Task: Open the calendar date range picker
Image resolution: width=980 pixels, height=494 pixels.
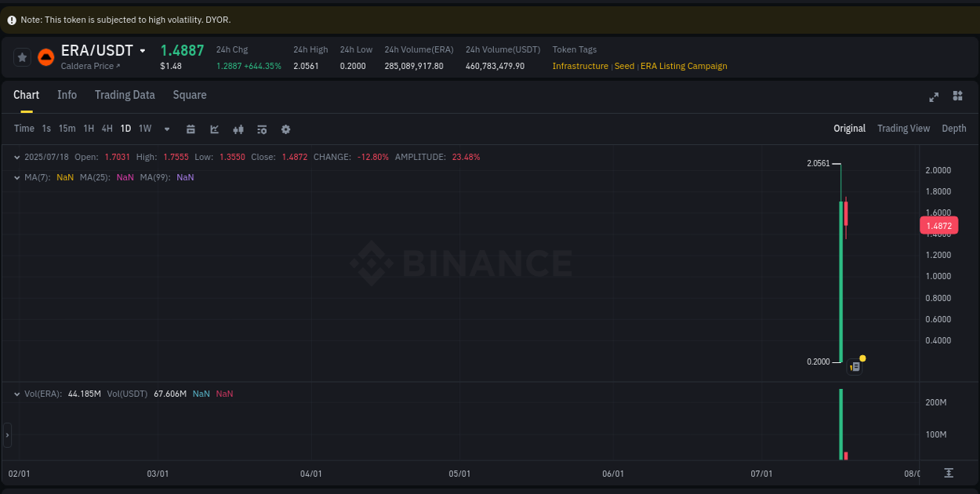Action: pyautogui.click(x=191, y=129)
